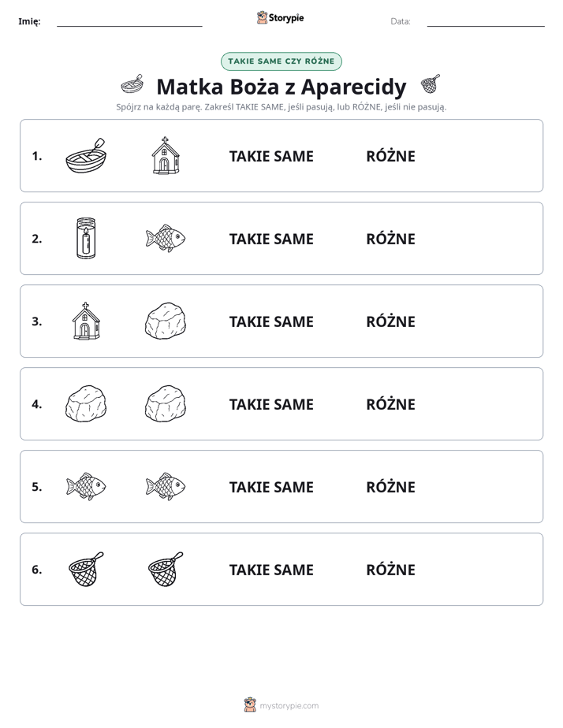Screen dimensions: 563x728
Task: Click the left fishing net in row 6
Action: 86,569
